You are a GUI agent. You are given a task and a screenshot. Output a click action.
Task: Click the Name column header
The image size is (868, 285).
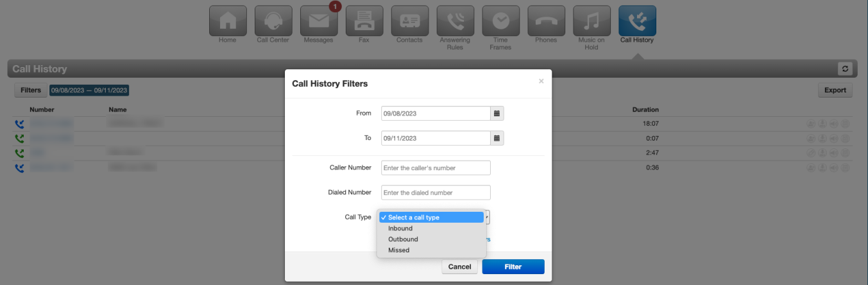pyautogui.click(x=117, y=110)
